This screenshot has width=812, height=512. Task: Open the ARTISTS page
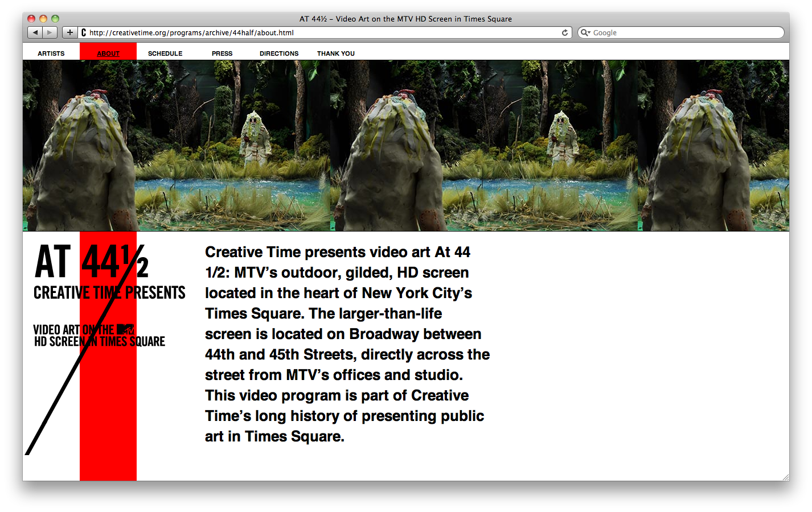pyautogui.click(x=51, y=53)
